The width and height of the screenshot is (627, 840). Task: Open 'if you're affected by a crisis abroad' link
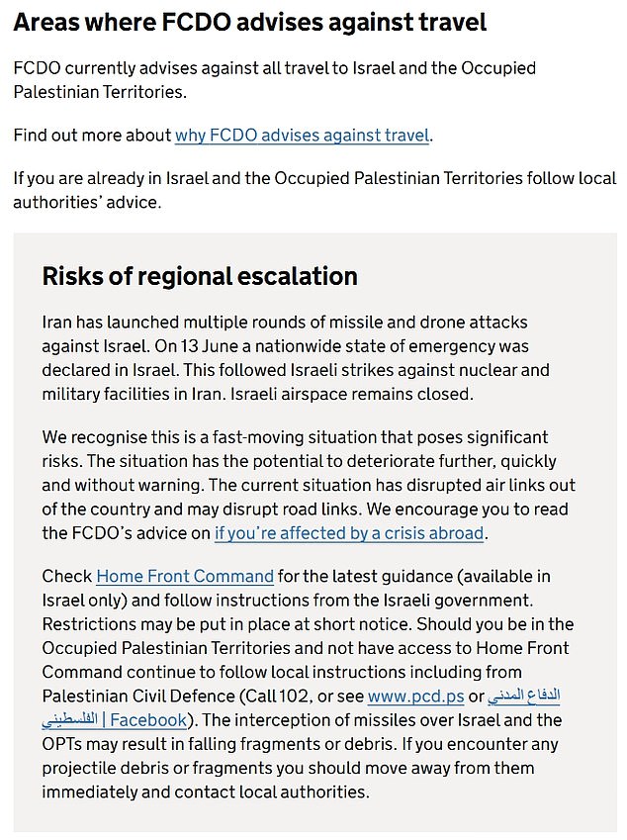click(x=349, y=533)
